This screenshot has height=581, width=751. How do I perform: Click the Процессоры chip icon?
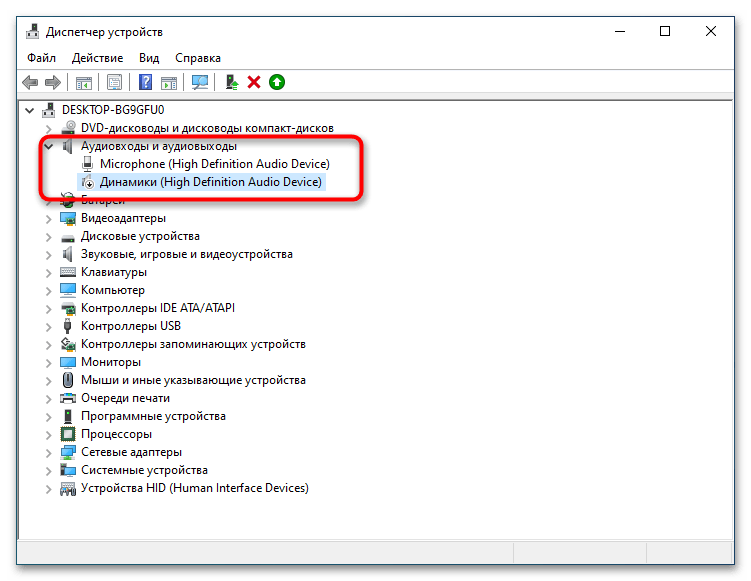[68, 434]
